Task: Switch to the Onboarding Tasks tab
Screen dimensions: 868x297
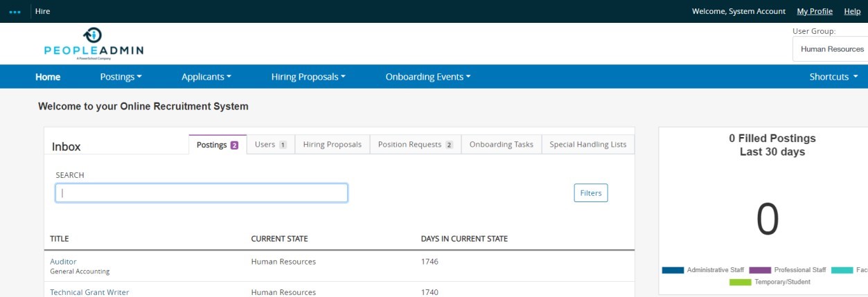Action: pyautogui.click(x=501, y=145)
